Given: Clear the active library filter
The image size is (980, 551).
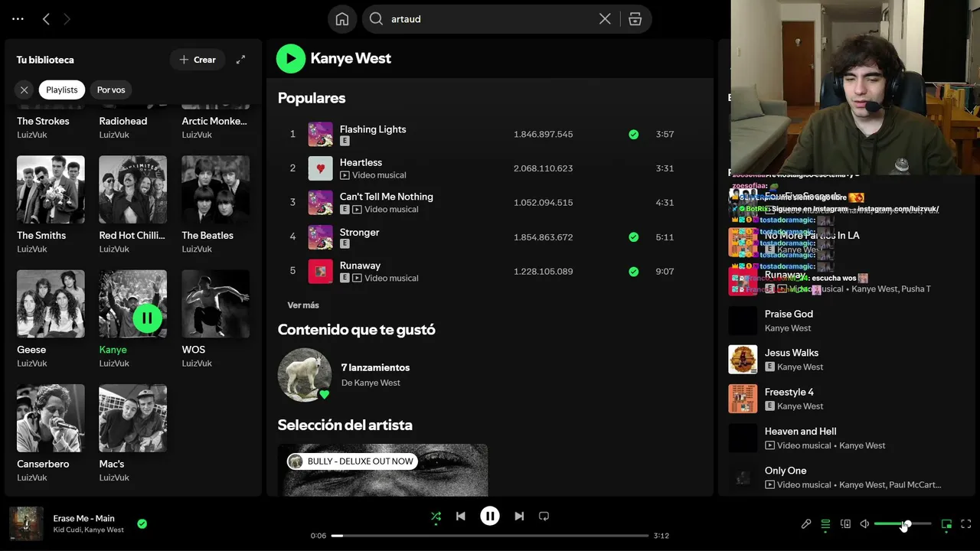Looking at the screenshot, I should (24, 90).
